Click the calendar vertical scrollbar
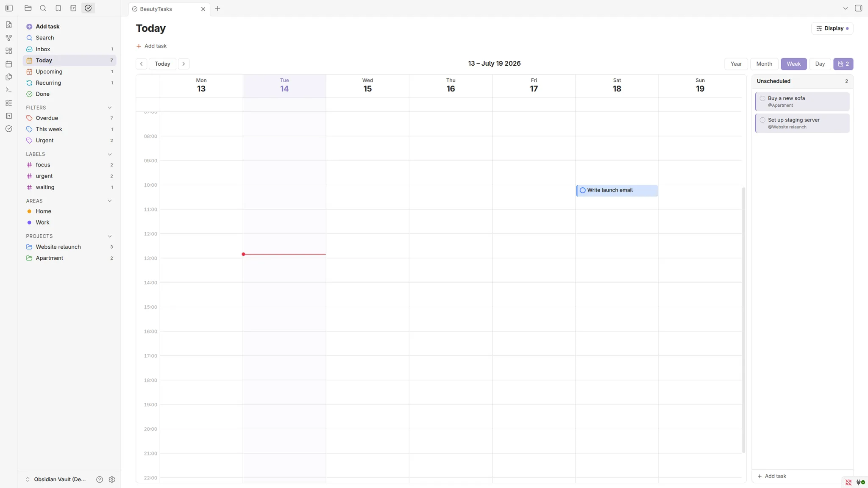The height and width of the screenshot is (488, 868). (x=743, y=320)
